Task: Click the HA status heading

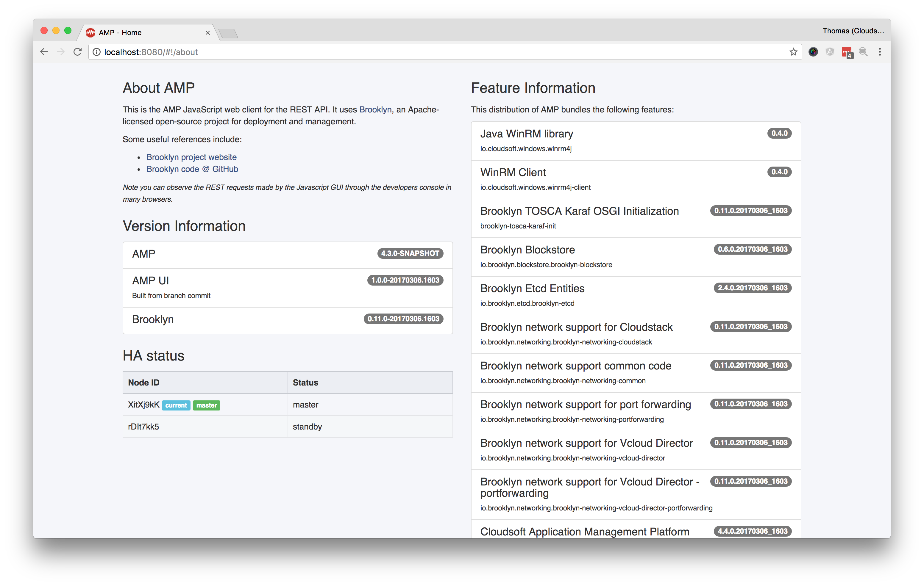Action: (154, 356)
